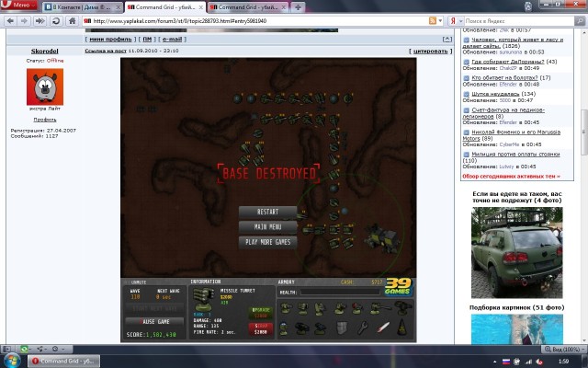Image resolution: width=588 pixels, height=368 pixels.
Task: Open the game MAIN MENU button
Action: [x=267, y=227]
